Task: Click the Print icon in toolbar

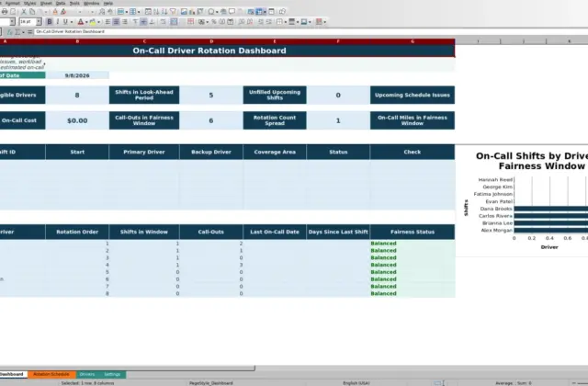Action: pyautogui.click(x=5, y=12)
